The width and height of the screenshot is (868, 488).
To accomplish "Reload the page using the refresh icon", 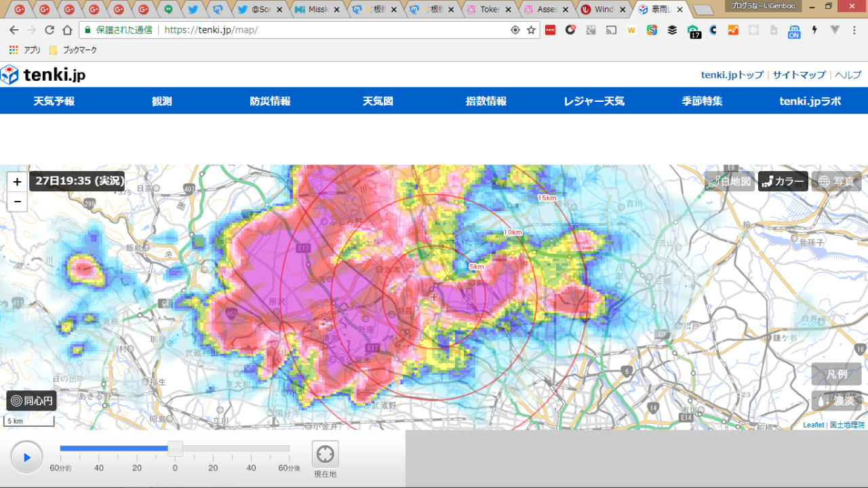I will pos(50,30).
